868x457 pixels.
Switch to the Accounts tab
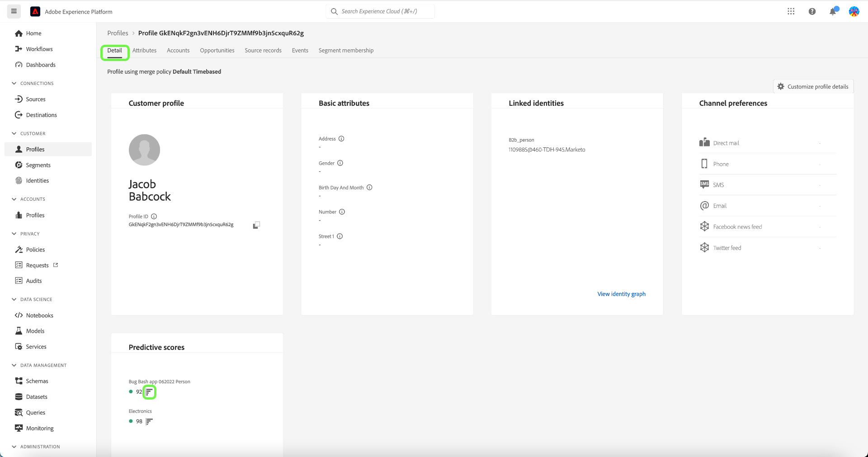[178, 51]
